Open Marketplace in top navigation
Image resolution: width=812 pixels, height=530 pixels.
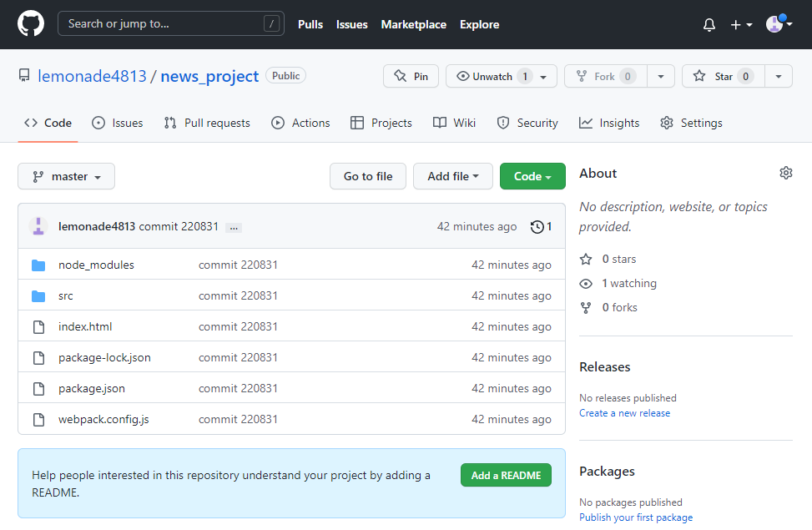[x=413, y=24]
